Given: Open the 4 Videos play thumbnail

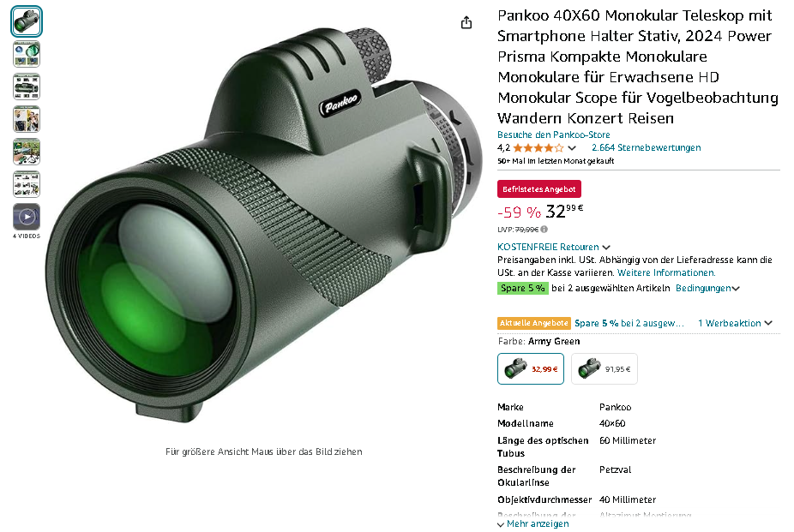Looking at the screenshot, I should point(27,217).
